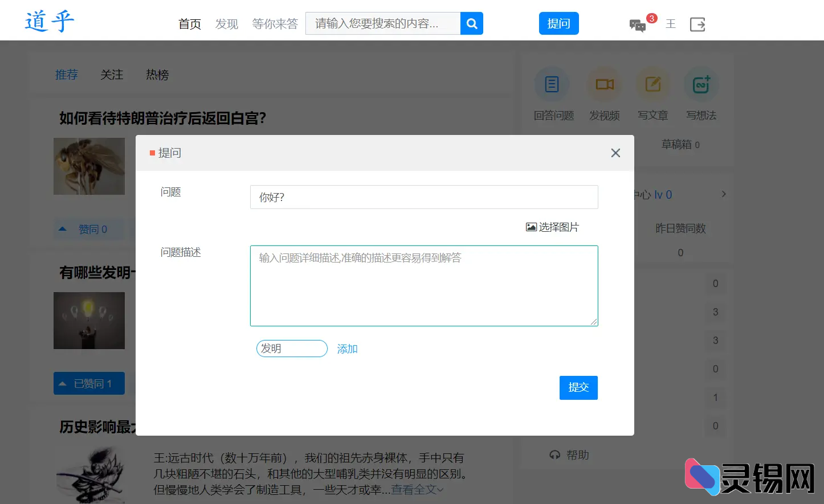Open the messages chat bubble icon
Screen dimensions: 824x504
pyautogui.click(x=638, y=25)
